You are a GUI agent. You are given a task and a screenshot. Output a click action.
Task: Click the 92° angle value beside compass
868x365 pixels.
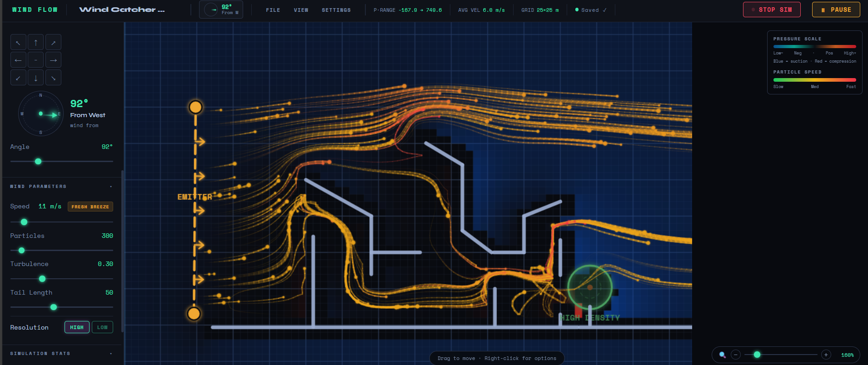(79, 104)
